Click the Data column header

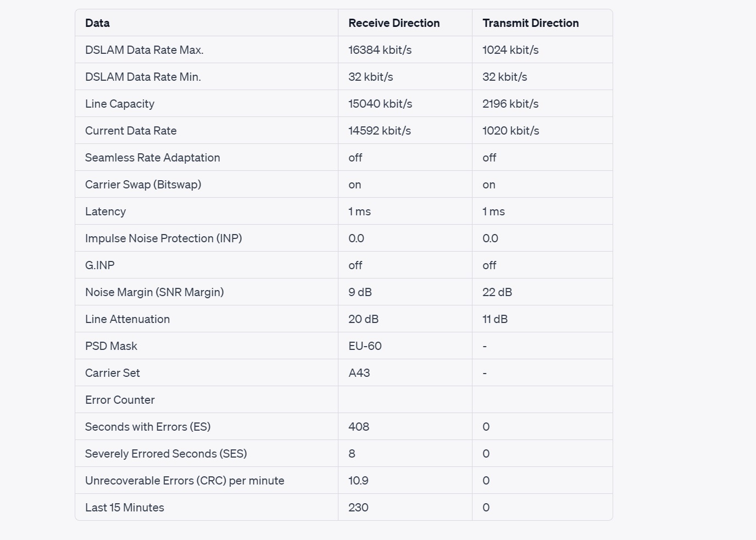click(97, 23)
